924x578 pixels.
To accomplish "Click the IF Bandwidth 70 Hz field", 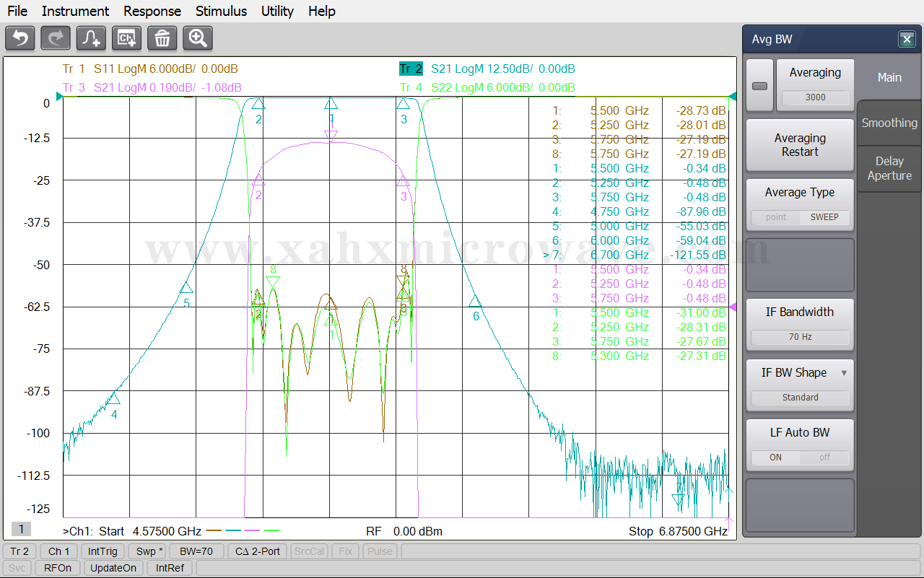I will click(800, 337).
